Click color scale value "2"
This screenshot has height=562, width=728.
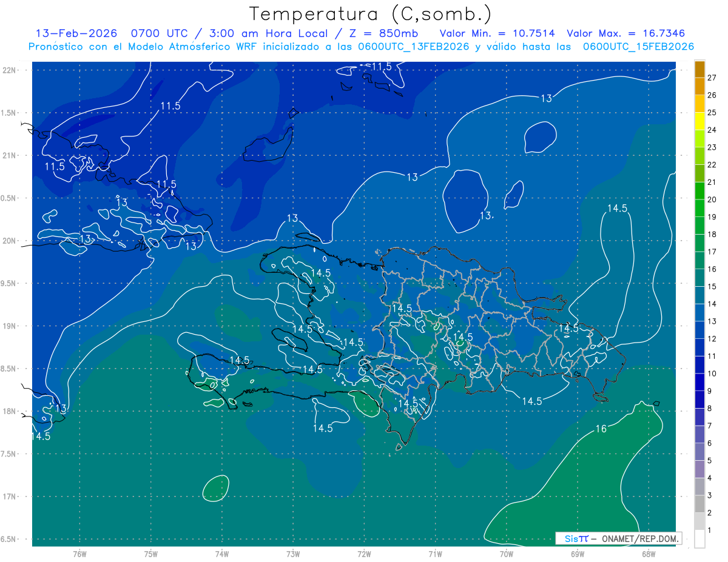(x=710, y=512)
